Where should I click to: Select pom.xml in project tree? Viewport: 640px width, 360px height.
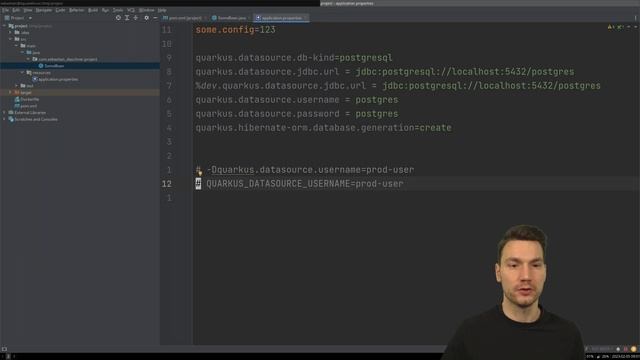click(x=26, y=106)
